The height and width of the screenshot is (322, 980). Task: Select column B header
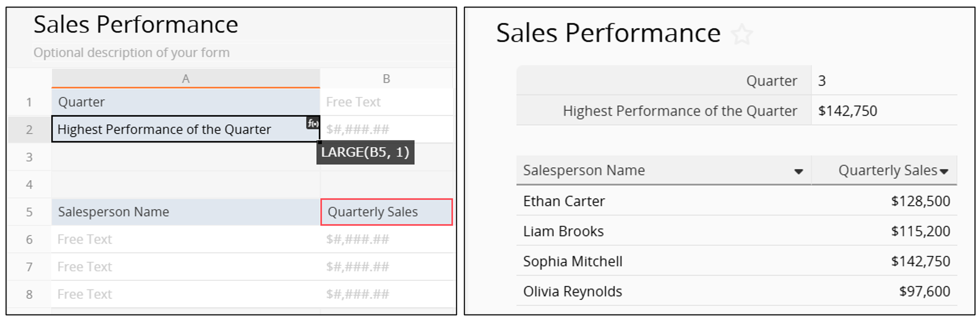coord(386,79)
